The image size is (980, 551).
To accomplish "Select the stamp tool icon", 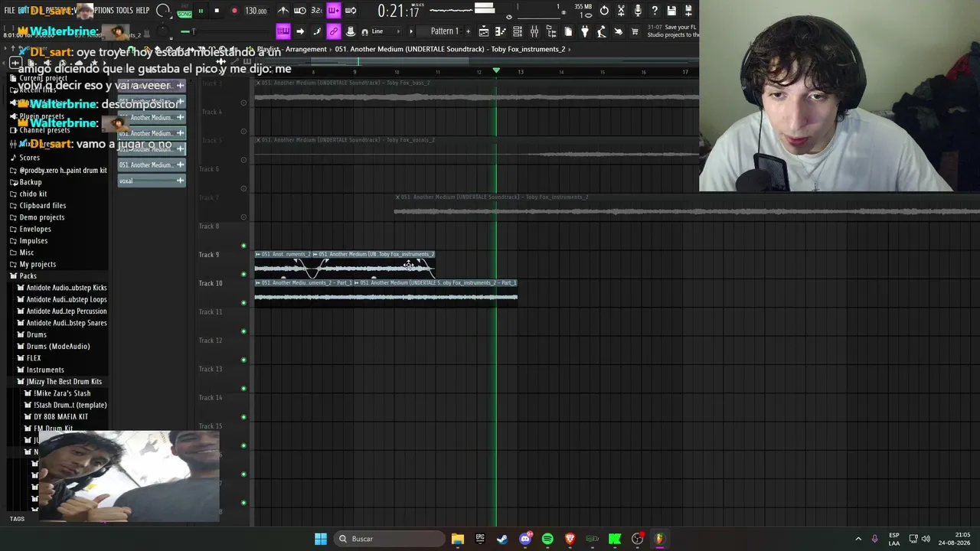I will pyautogui.click(x=350, y=31).
